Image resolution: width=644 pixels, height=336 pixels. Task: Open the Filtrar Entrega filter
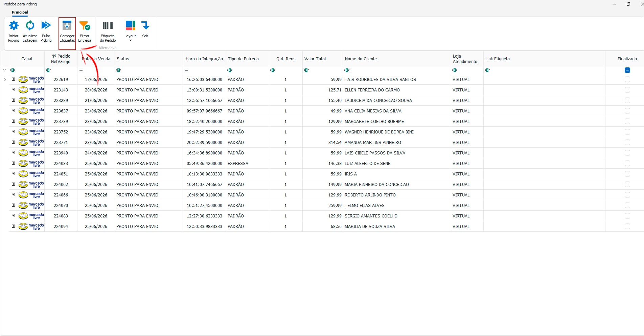pos(85,31)
